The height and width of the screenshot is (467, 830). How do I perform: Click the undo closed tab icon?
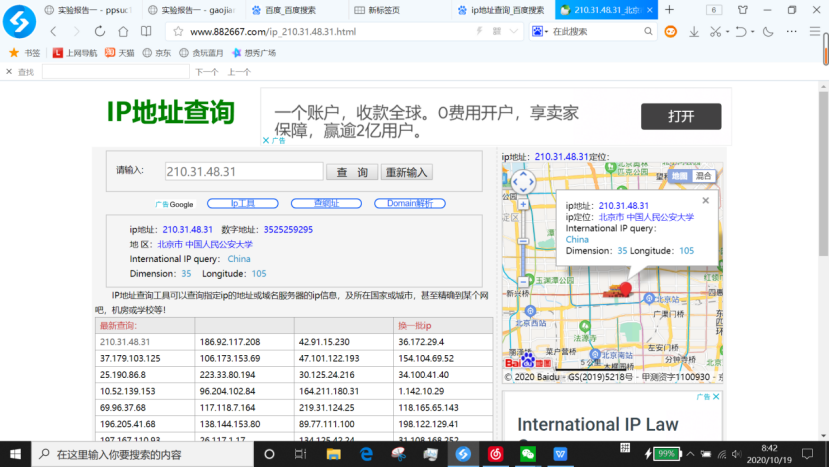coord(741,32)
